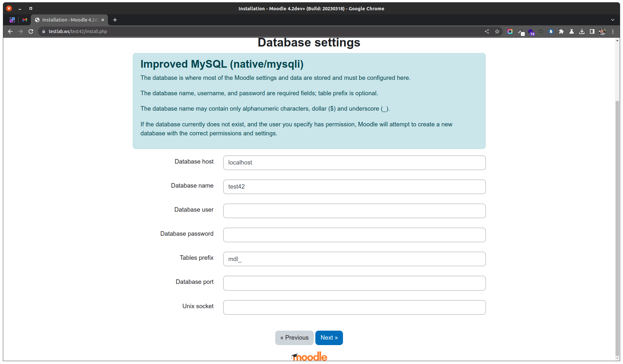Open the purple extension with badge 14
The image size is (623, 364).
tap(531, 32)
